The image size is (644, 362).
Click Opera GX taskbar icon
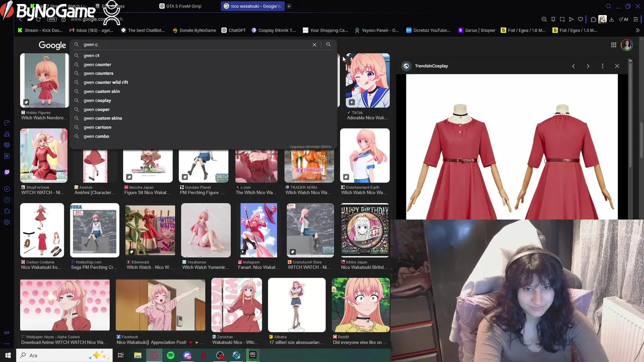pyautogui.click(x=154, y=355)
